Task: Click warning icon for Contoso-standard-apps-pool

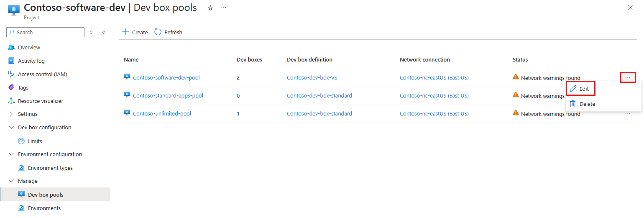Action: tap(516, 95)
